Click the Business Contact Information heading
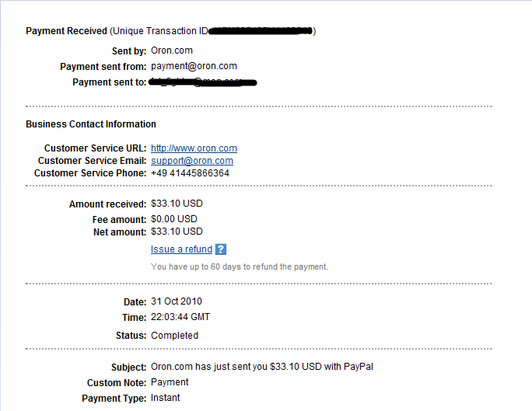 [91, 124]
